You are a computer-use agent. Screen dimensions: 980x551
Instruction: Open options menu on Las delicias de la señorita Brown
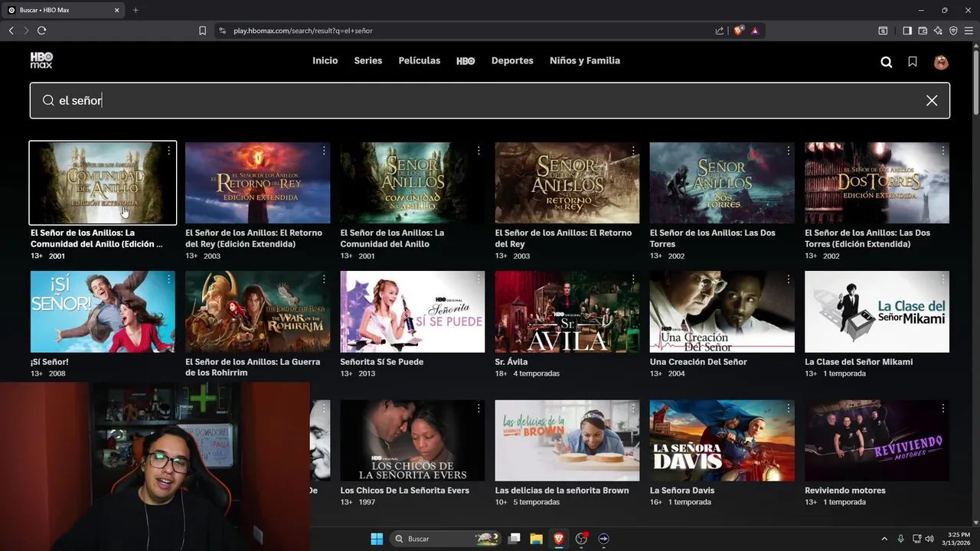[633, 409]
